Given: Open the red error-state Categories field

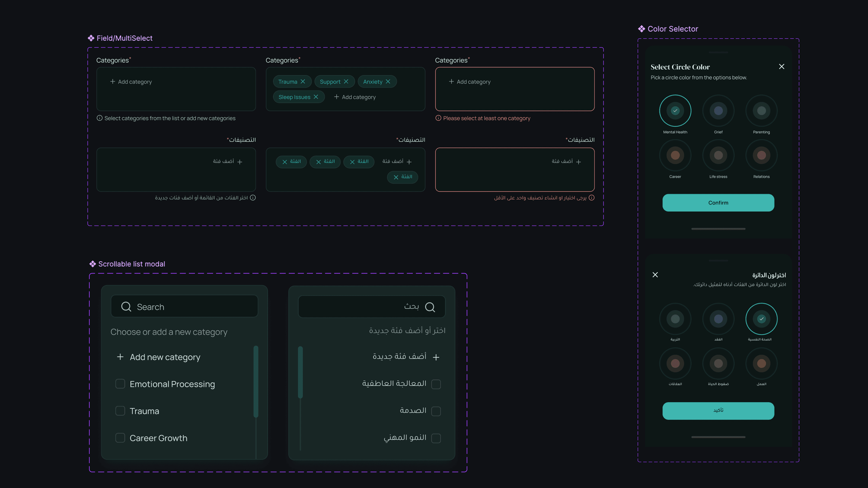Looking at the screenshot, I should pos(515,89).
